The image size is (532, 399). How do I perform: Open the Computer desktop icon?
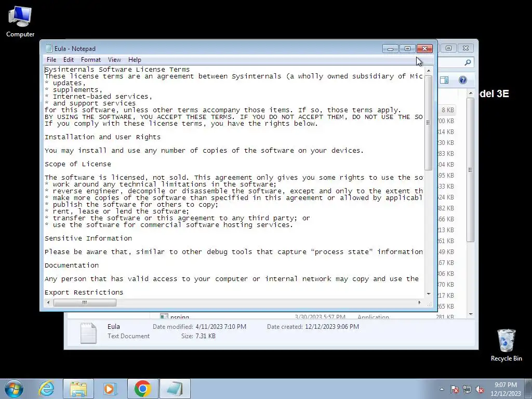pos(20,21)
